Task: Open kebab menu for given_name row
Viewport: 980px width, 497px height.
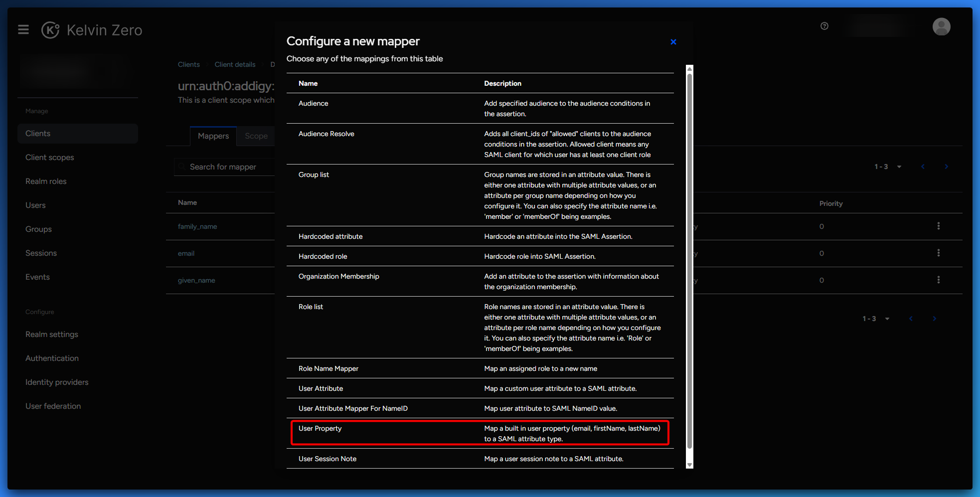Action: coord(939,280)
